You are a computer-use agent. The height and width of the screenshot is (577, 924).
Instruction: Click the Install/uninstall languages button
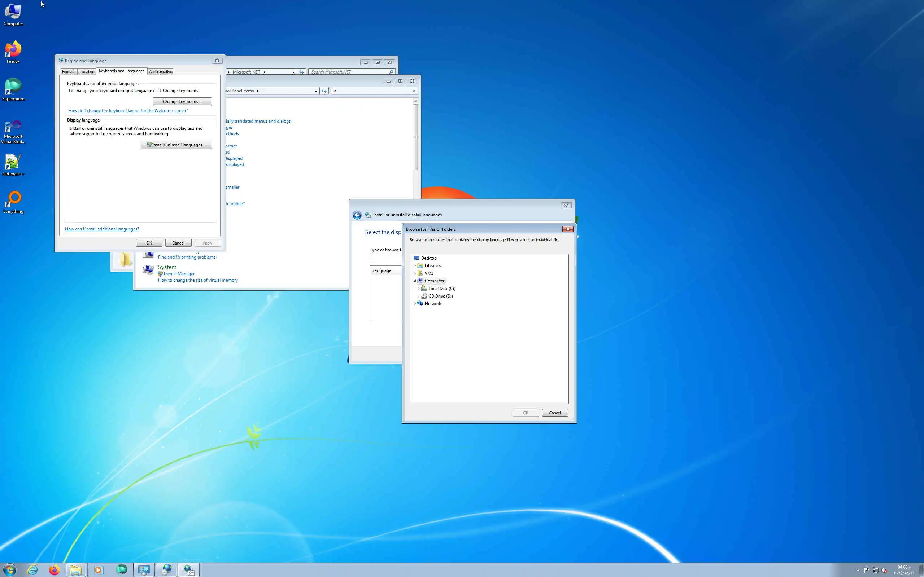(x=176, y=145)
